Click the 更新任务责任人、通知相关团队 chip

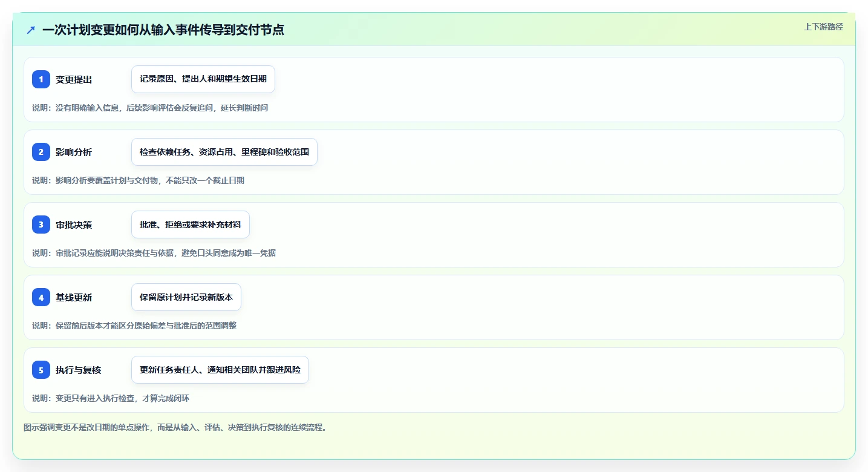(220, 370)
